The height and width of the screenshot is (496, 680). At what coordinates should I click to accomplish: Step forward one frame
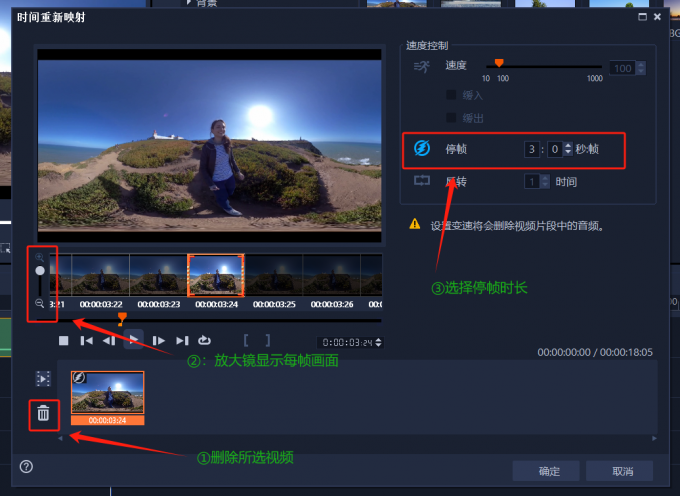click(158, 341)
